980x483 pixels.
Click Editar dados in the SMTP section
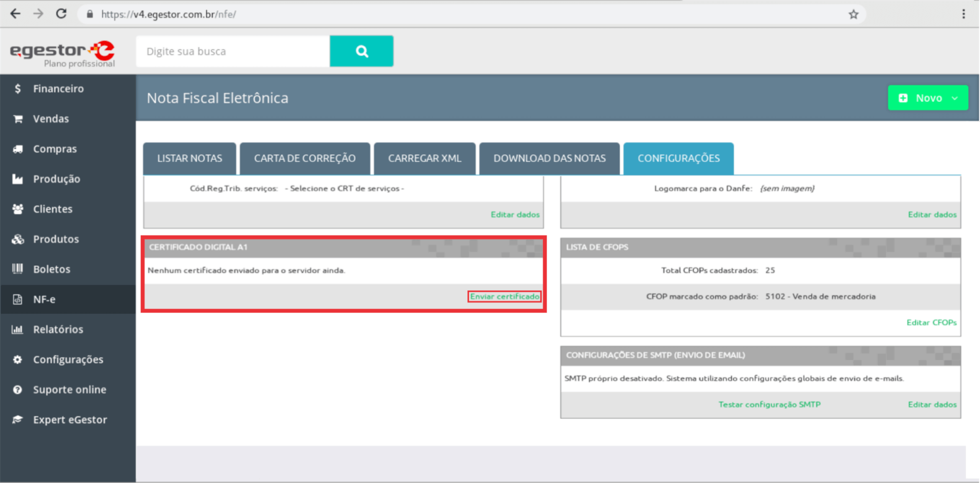tap(932, 405)
